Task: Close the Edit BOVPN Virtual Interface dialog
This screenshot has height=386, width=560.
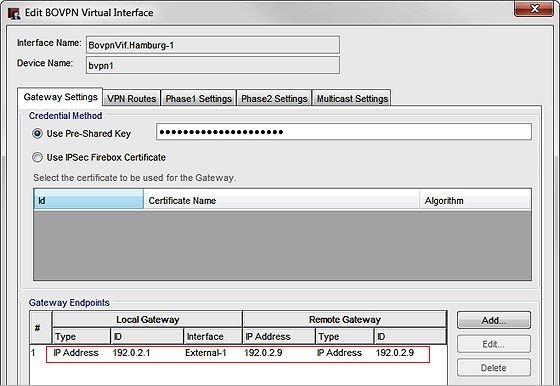Action: (x=534, y=9)
